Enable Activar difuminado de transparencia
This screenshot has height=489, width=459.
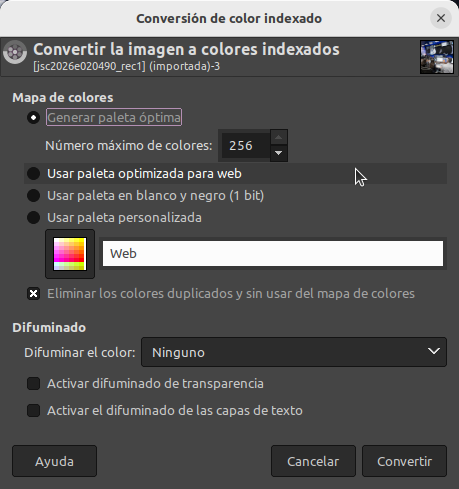point(33,384)
